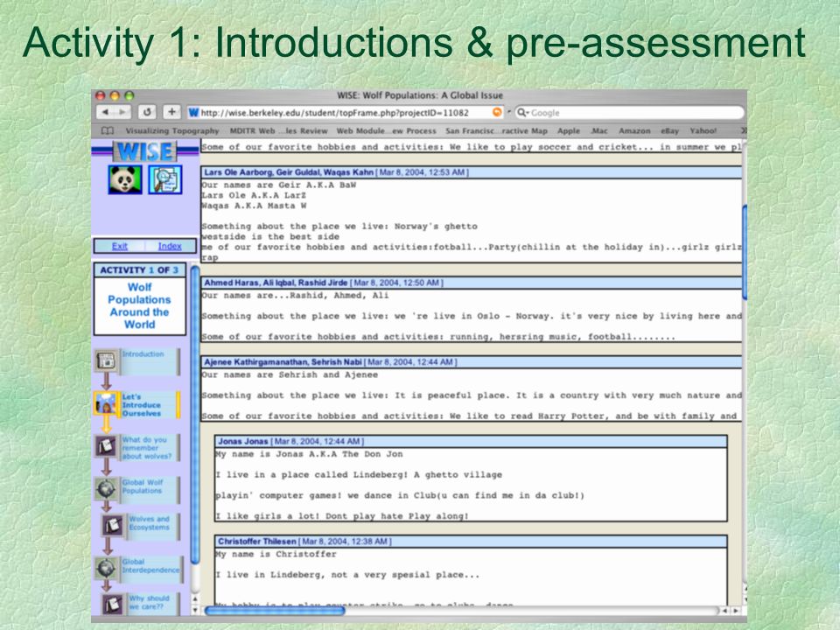Click the Google search magnifier icon

coord(521,113)
